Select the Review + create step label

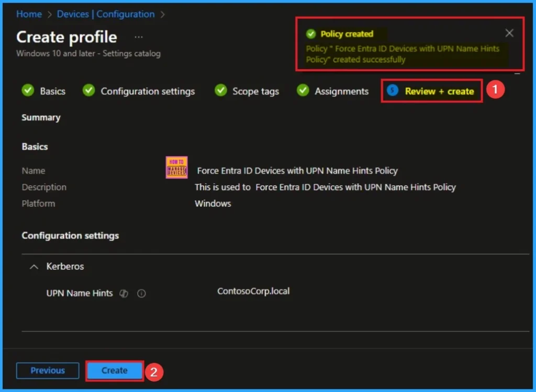tap(439, 91)
